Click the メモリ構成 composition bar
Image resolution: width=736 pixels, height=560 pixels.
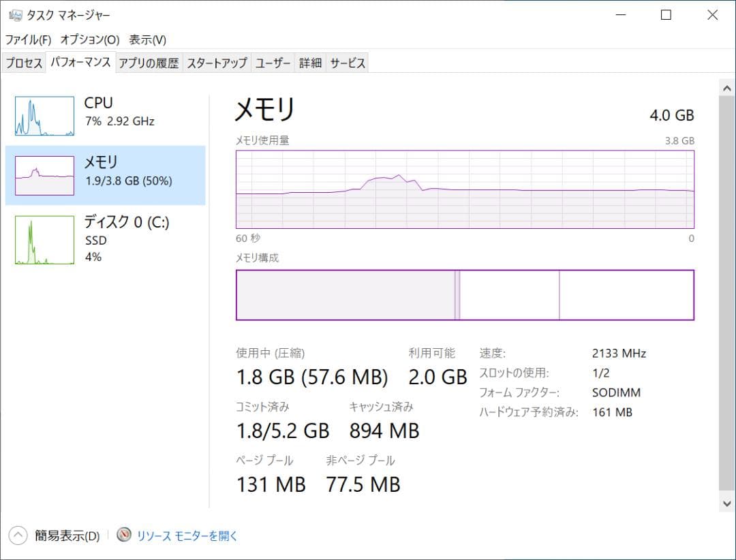[x=465, y=294]
